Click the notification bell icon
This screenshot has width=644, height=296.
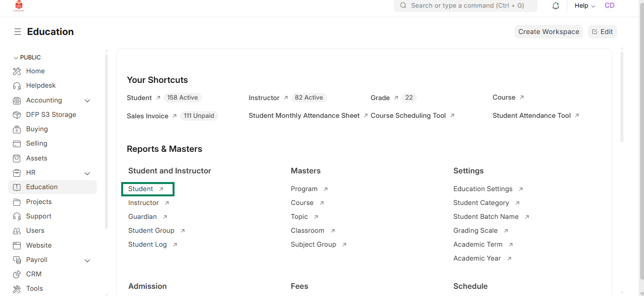556,6
